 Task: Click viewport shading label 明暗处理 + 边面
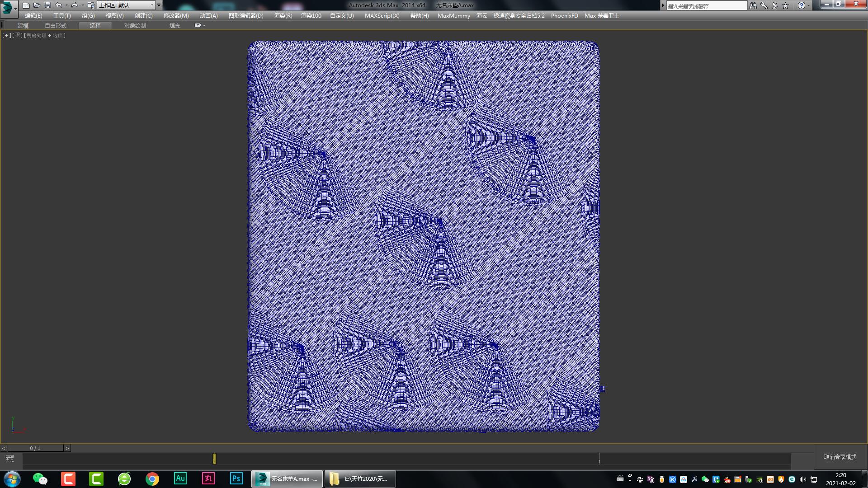[x=45, y=35]
